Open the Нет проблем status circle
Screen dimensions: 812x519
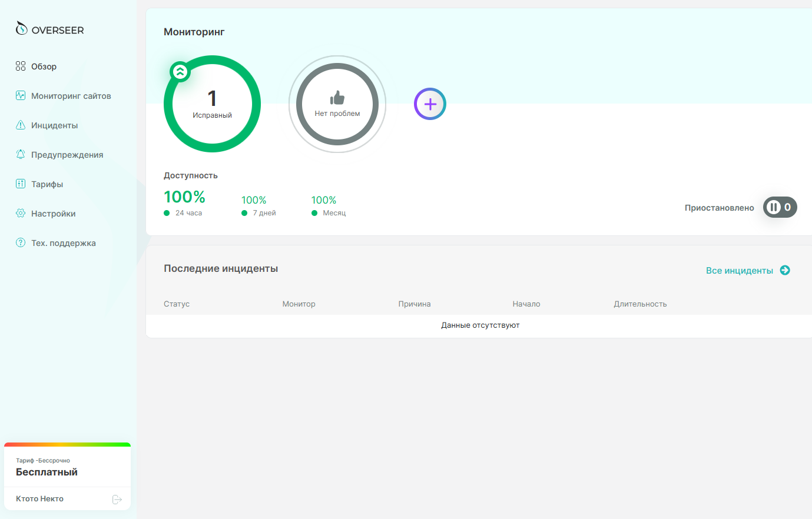(x=337, y=104)
